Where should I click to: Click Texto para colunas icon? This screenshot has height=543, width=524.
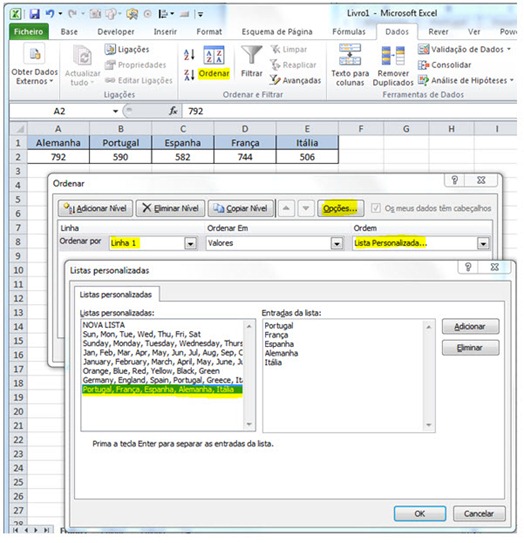point(350,55)
